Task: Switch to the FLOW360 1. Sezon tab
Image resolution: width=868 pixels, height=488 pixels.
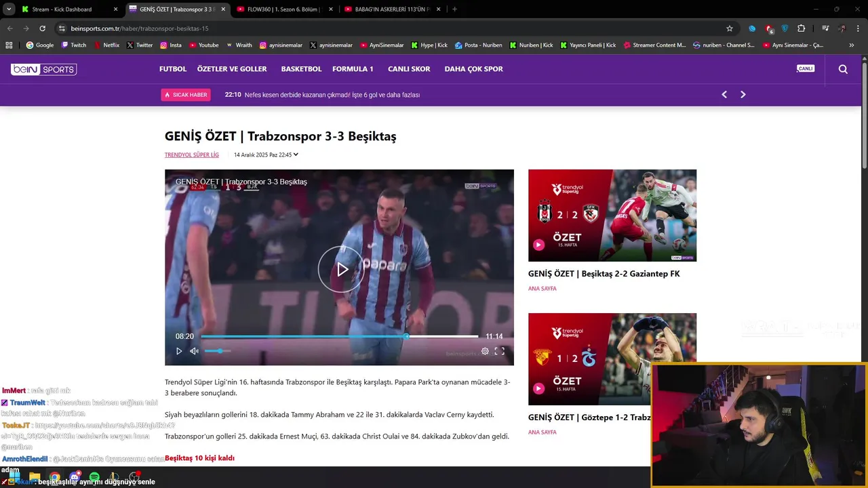Action: (x=285, y=9)
